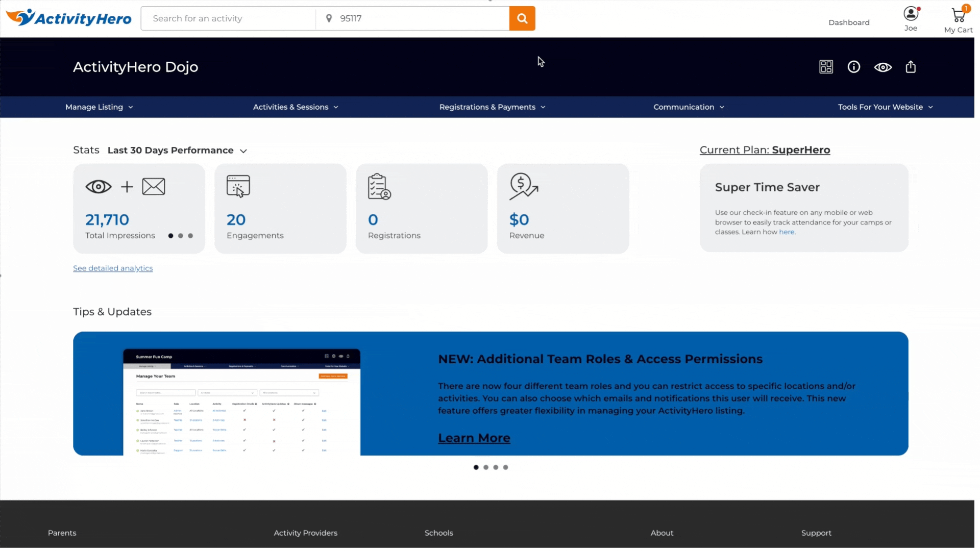Click the Tips & Updates heading
The width and height of the screenshot is (980, 551).
pyautogui.click(x=112, y=312)
